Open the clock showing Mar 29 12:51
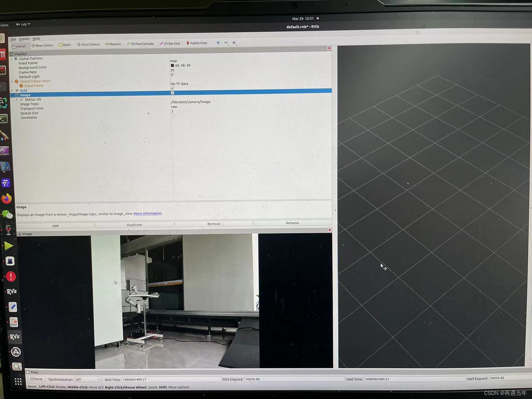Screen dimensions: 532x399 tap(303, 19)
